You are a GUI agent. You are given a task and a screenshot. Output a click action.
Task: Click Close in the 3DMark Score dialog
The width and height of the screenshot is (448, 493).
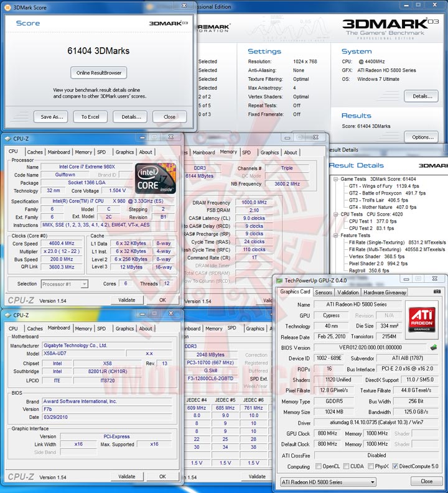tap(170, 117)
